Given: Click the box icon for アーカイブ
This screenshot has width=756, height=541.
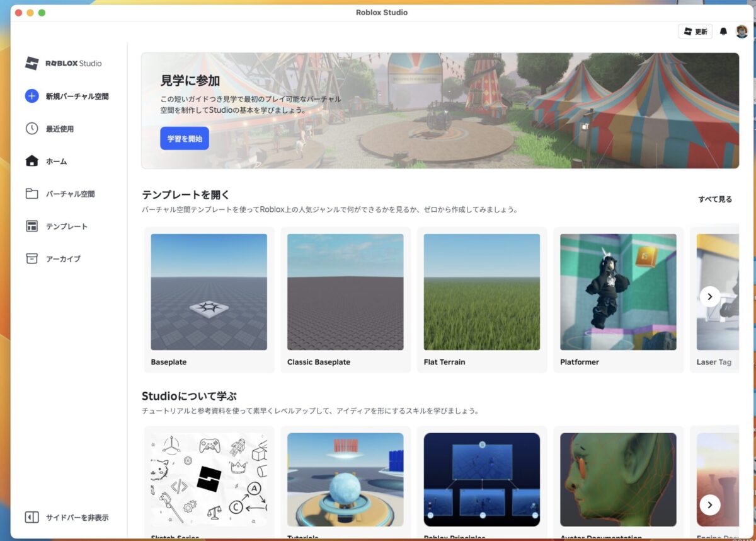Looking at the screenshot, I should coord(31,259).
